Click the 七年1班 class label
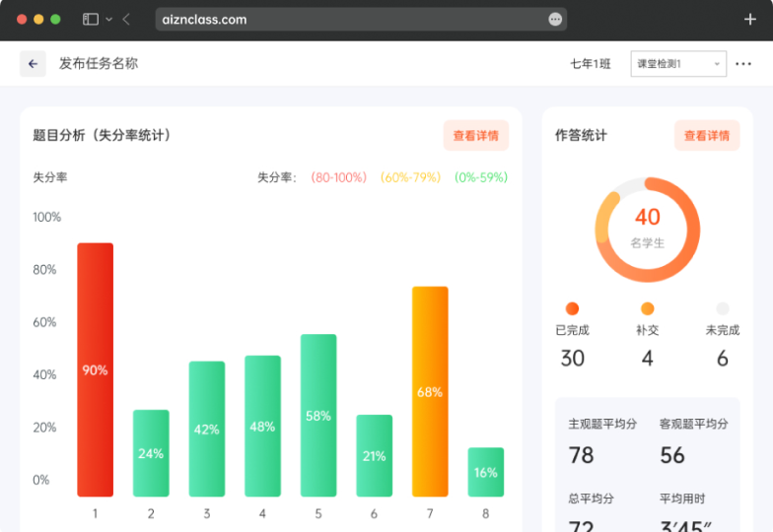Screen dimensions: 773x532 click(x=590, y=64)
